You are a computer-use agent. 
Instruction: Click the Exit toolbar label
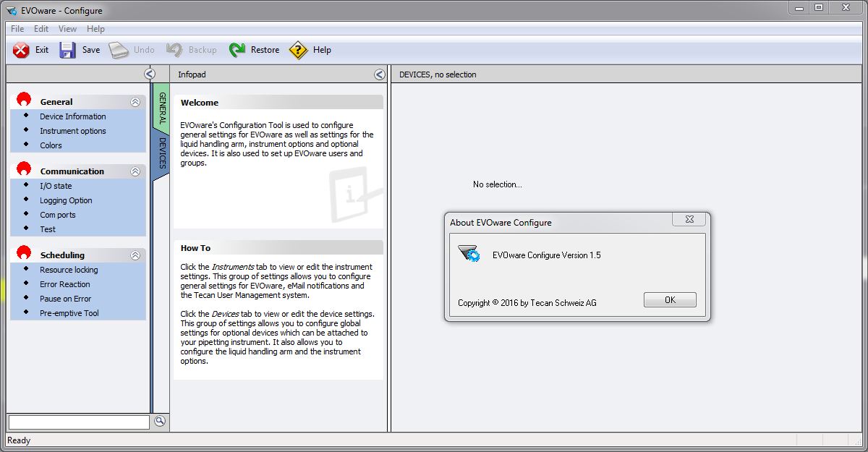point(42,50)
